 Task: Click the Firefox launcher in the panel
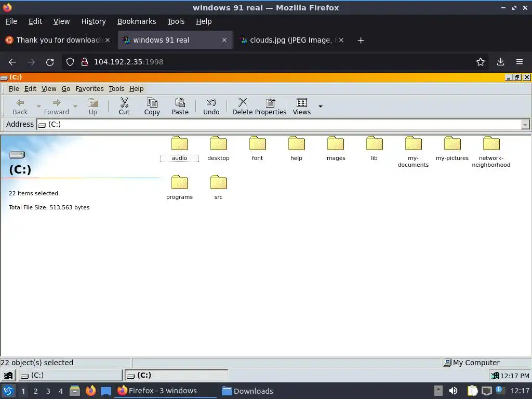(90, 391)
